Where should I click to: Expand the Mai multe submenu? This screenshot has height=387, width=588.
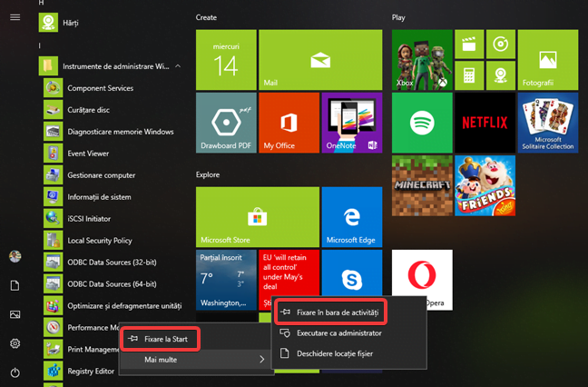coord(196,360)
